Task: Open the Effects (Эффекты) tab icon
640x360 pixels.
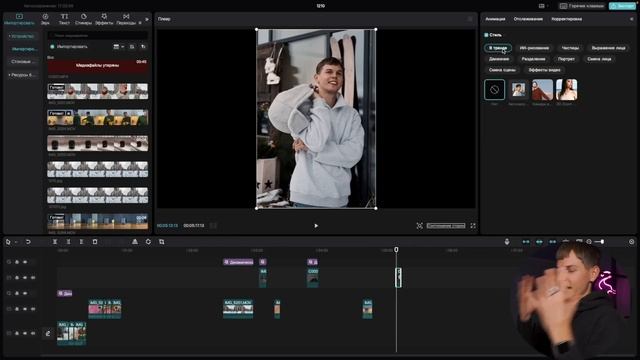Action: tap(104, 16)
